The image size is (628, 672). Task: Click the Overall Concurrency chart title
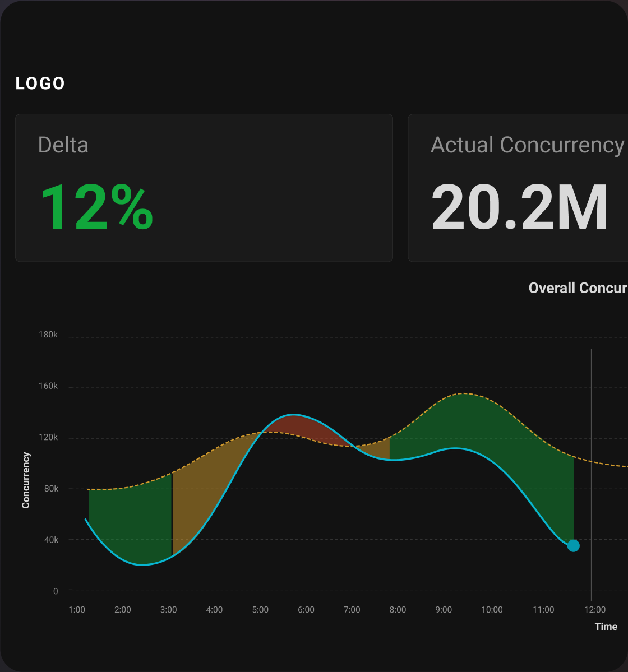coord(578,288)
